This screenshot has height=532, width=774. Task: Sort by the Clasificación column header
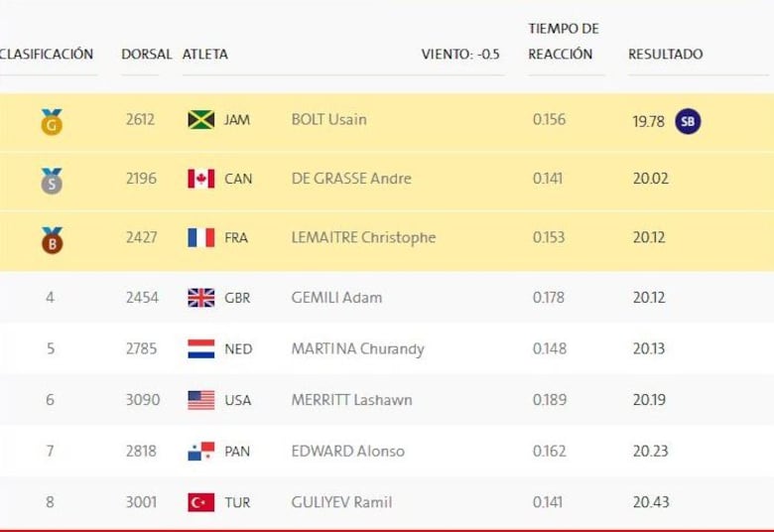tap(47, 54)
